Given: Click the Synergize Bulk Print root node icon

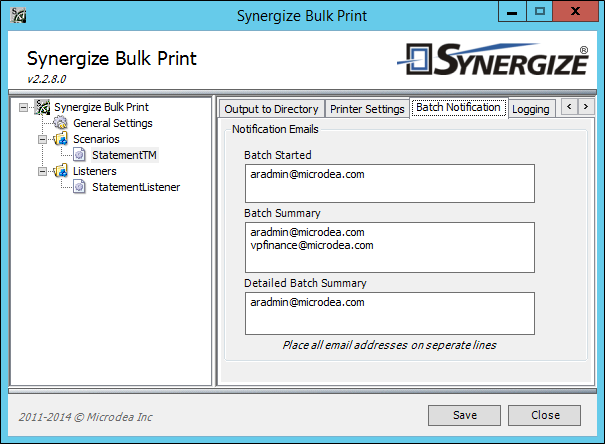Looking at the screenshot, I should 42,107.
